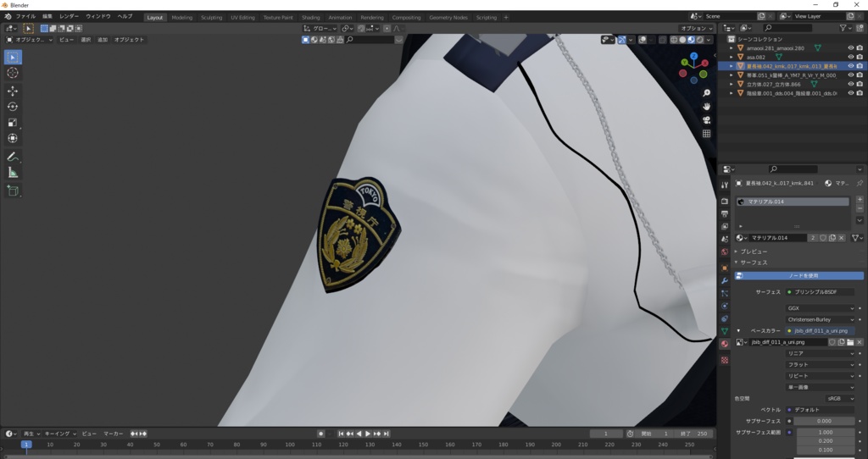Open the Object Constraints properties tab
The height and width of the screenshot is (459, 868).
point(725,318)
